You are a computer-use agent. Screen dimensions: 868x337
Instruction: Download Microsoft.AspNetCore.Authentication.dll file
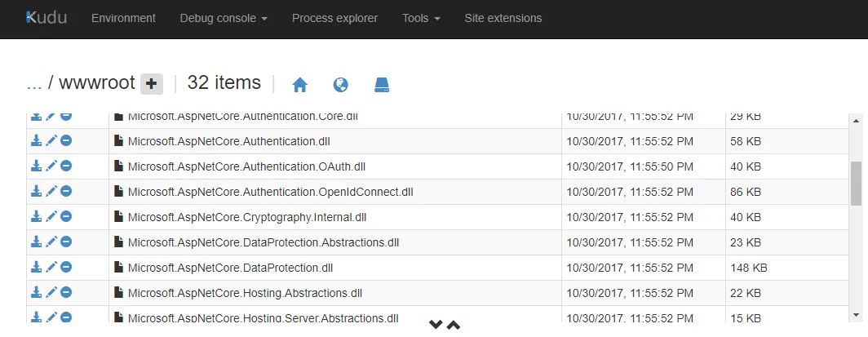36,140
